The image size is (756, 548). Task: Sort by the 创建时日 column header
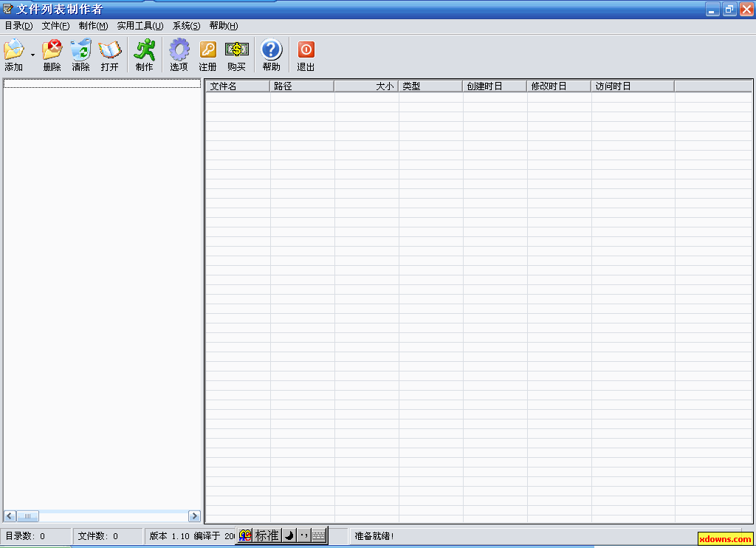[x=495, y=86]
